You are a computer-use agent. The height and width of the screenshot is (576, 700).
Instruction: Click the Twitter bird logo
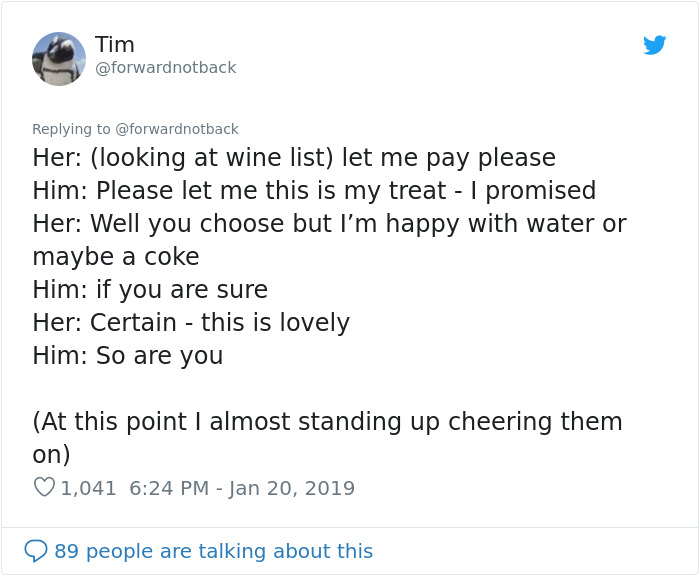[x=655, y=45]
